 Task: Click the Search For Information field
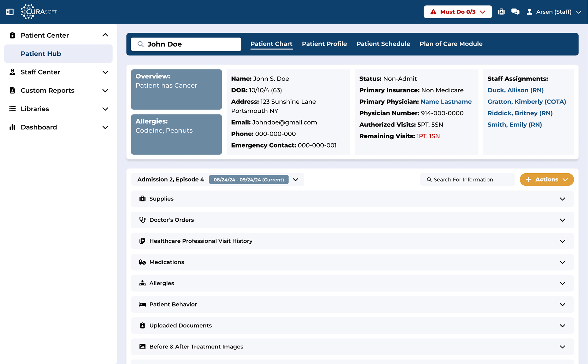click(x=467, y=180)
